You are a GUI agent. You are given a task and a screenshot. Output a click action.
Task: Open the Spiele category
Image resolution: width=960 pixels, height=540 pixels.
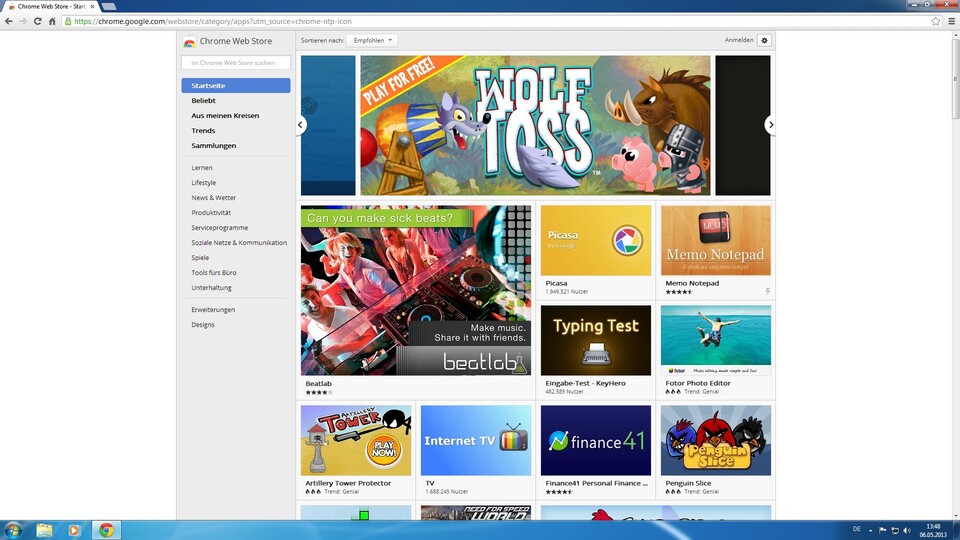[x=200, y=257]
